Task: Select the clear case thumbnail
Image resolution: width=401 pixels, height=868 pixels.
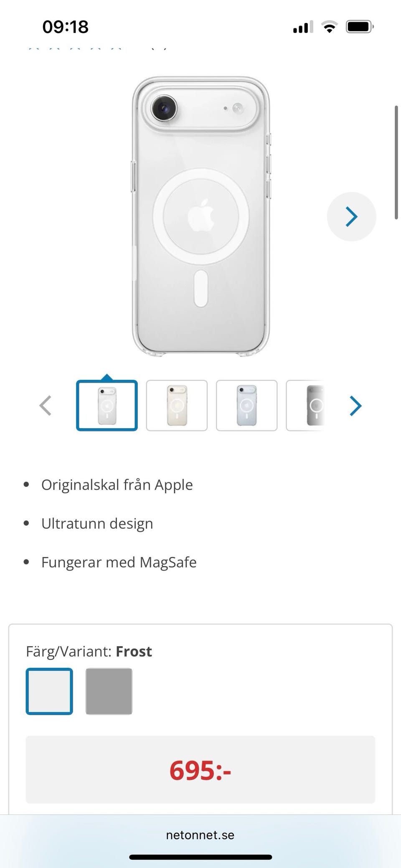Action: click(x=107, y=406)
